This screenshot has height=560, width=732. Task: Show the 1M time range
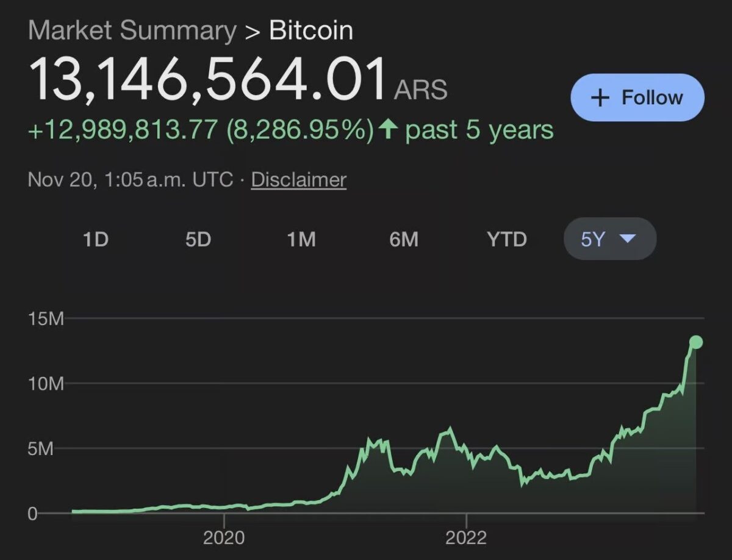[301, 239]
